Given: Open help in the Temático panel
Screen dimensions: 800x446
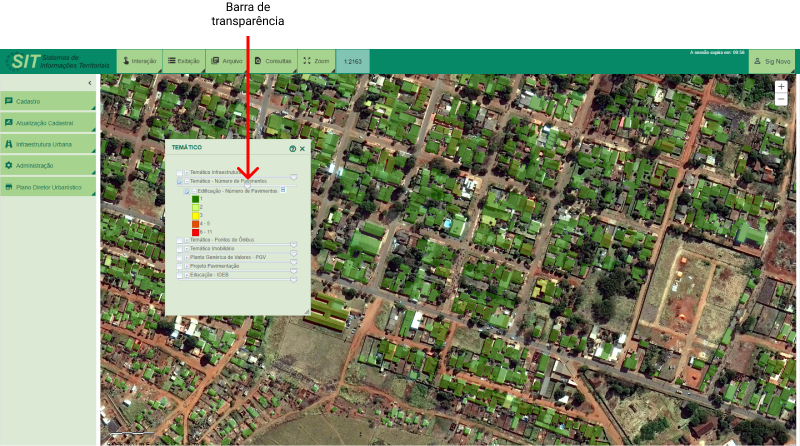Looking at the screenshot, I should coord(293,148).
